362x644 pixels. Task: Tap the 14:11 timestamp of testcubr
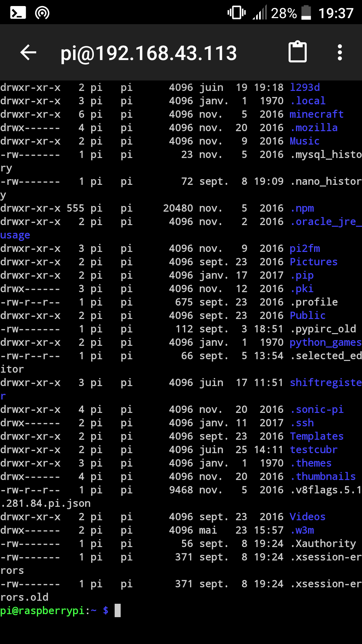268,450
